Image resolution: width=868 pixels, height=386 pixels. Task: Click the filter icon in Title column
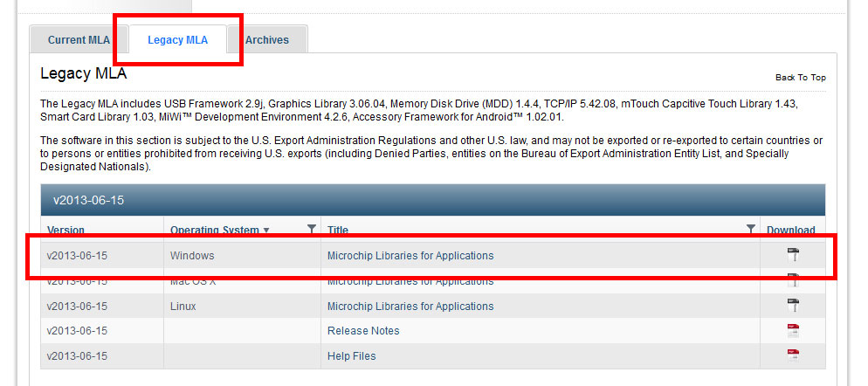(x=750, y=230)
